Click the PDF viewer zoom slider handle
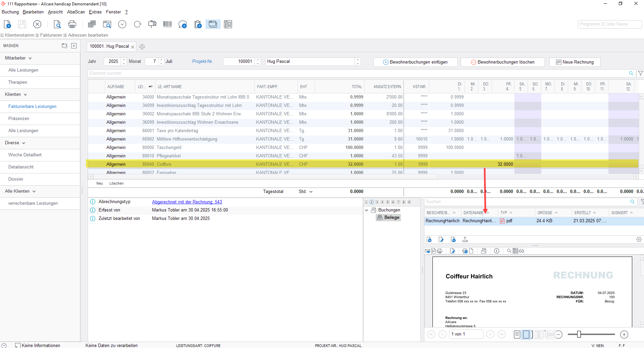The width and height of the screenshot is (644, 348). [x=579, y=334]
